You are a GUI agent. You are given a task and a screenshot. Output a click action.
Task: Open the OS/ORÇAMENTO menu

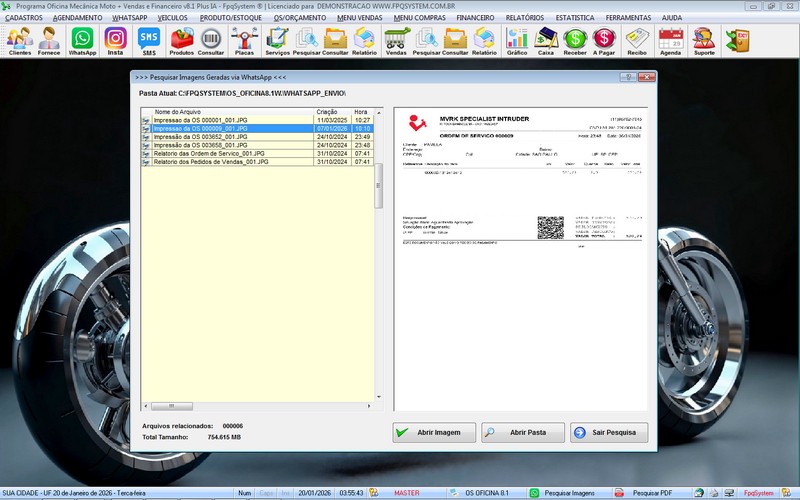[299, 17]
